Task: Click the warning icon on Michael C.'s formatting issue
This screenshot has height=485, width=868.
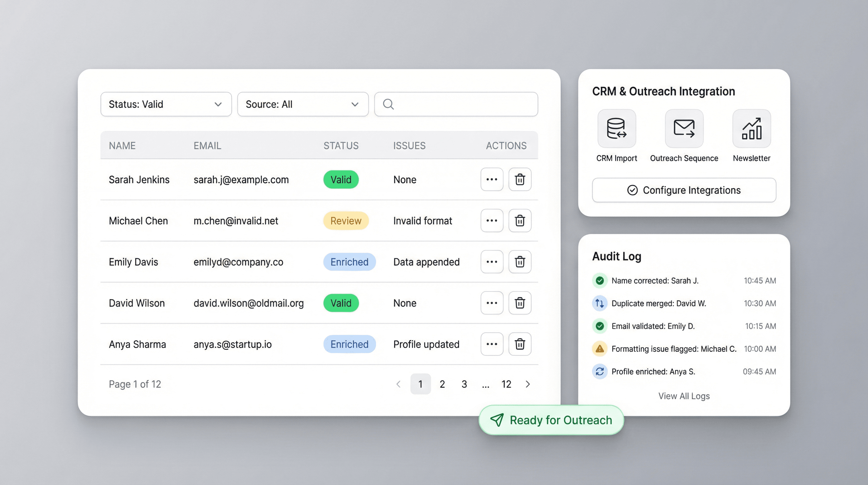Action: click(600, 349)
